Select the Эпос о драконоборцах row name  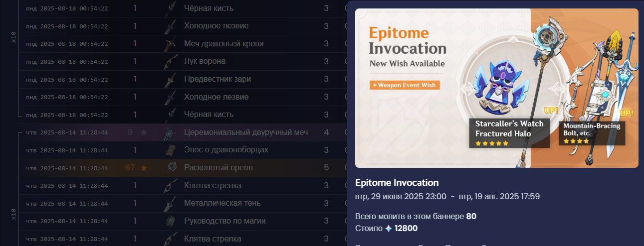(x=226, y=150)
